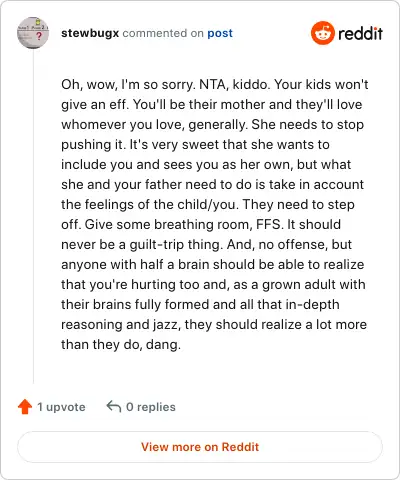Open the stewbugx username link
Viewport: 400px width, 480px height.
[x=90, y=33]
